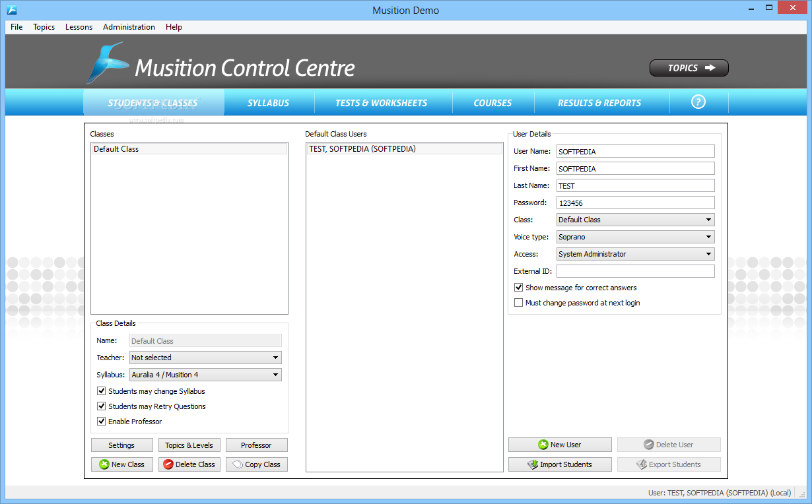Click the Delete User button
Image resolution: width=812 pixels, height=504 pixels.
669,445
